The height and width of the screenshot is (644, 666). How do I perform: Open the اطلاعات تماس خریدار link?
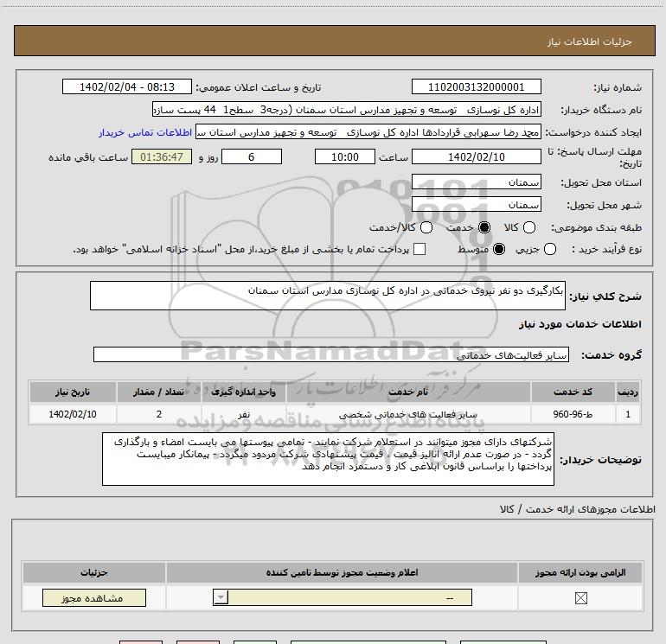(x=145, y=132)
